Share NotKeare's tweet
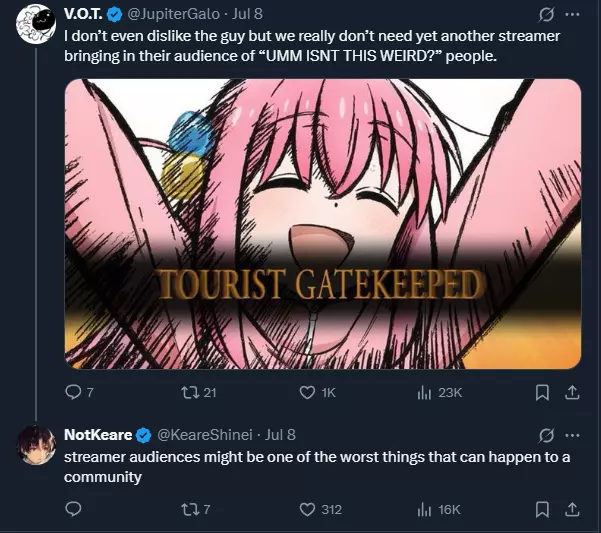The image size is (601, 533). point(572,509)
